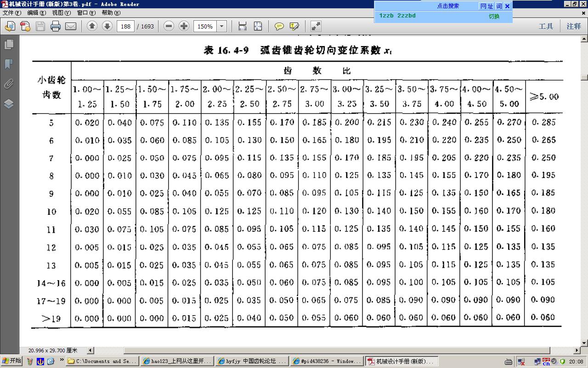
Task: Click the 小齿轮齿数 header cell
Action: click(51, 87)
